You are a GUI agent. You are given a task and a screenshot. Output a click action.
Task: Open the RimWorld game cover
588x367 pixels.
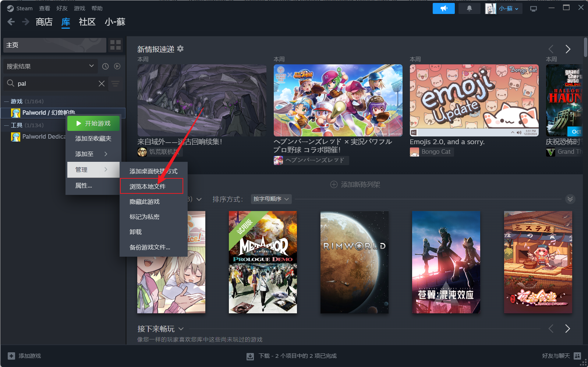pos(354,262)
